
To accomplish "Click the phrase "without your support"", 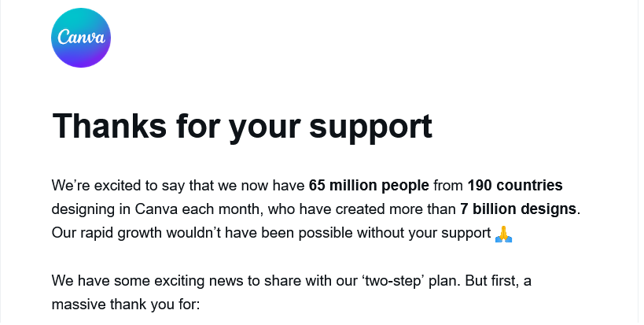I will point(424,233).
